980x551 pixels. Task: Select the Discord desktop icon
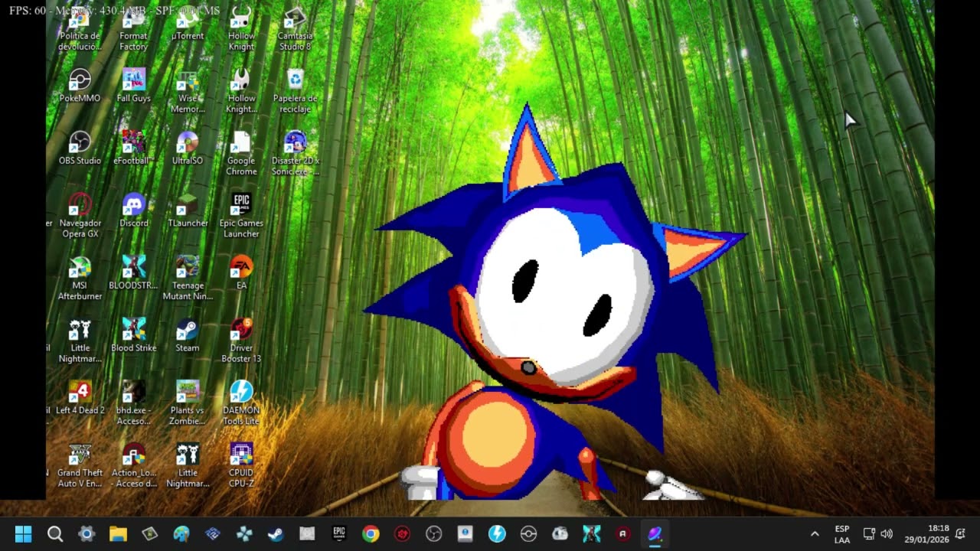click(x=133, y=210)
